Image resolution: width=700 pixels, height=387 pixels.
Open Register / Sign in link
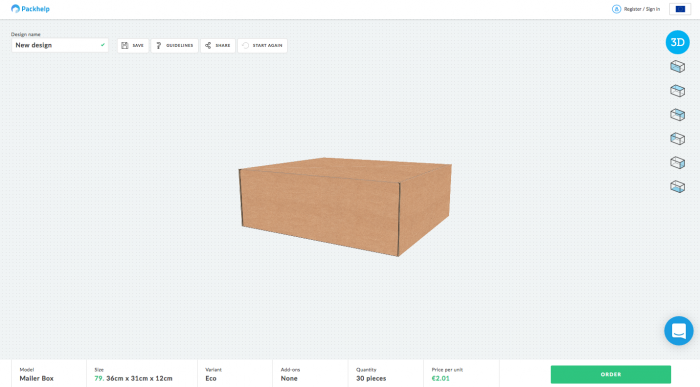pyautogui.click(x=636, y=9)
